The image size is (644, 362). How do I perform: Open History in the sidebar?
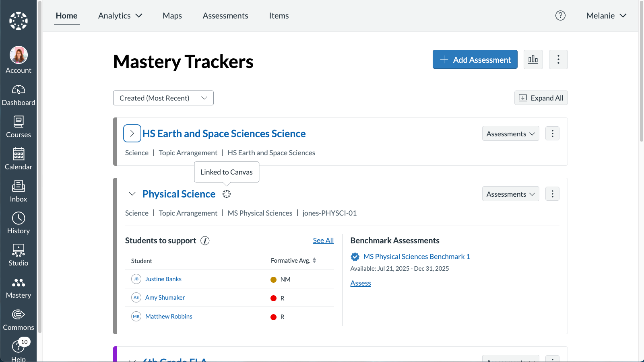[x=19, y=223]
